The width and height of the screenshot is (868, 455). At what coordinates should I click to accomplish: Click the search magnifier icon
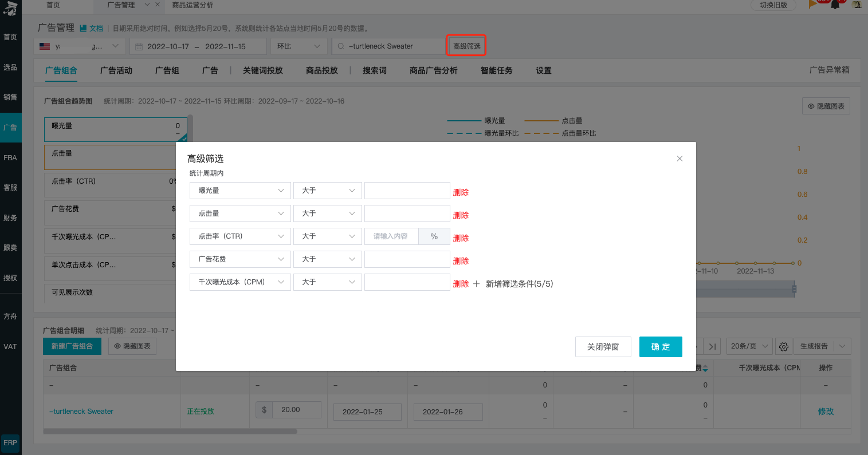(x=341, y=46)
